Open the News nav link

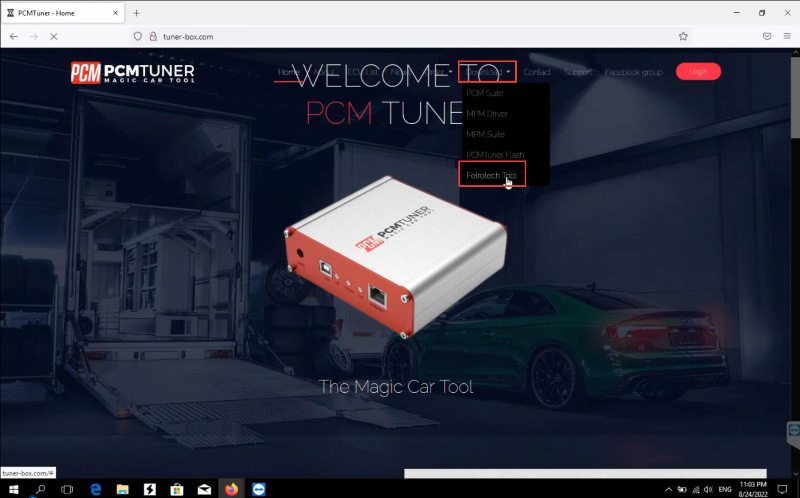[x=401, y=72]
